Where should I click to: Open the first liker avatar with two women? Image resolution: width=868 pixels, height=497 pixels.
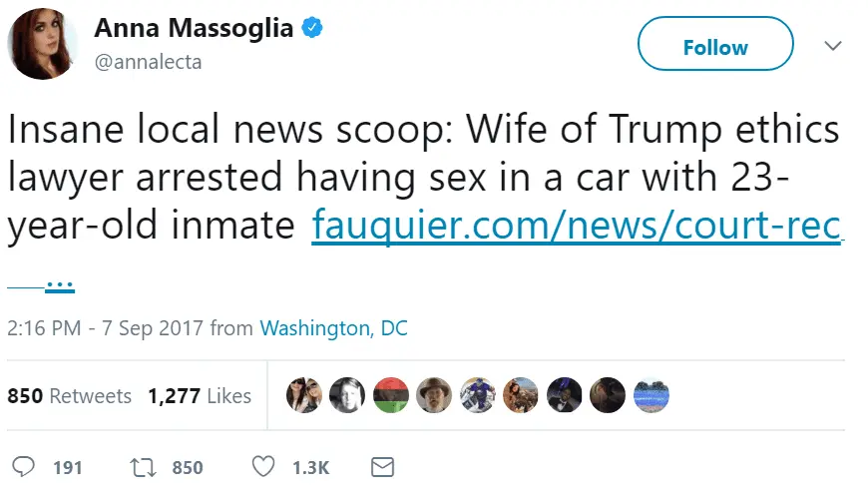(303, 396)
